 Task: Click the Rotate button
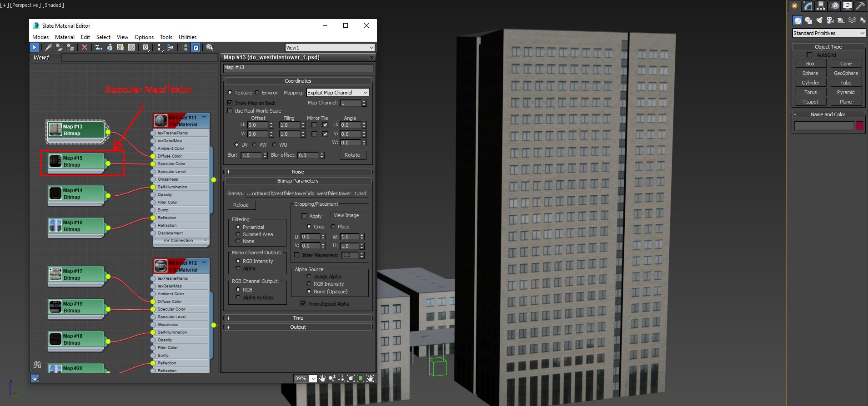tap(352, 155)
